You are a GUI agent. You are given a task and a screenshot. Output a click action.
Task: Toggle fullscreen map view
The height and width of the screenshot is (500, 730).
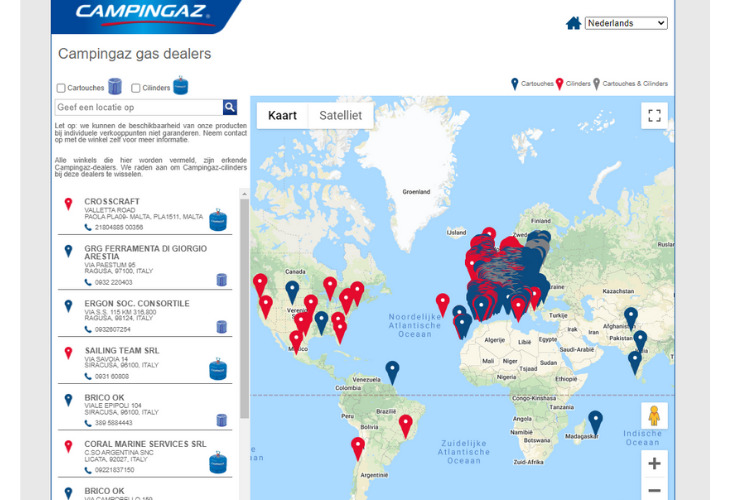654,115
